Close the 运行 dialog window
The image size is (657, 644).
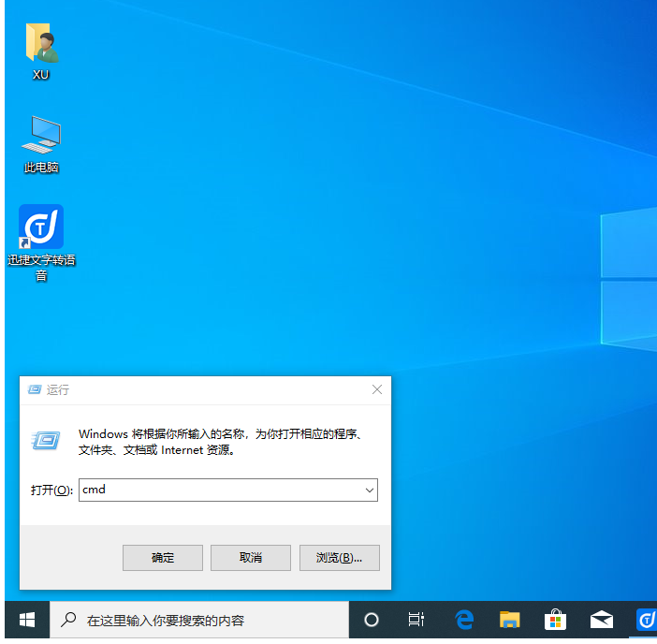pyautogui.click(x=376, y=389)
